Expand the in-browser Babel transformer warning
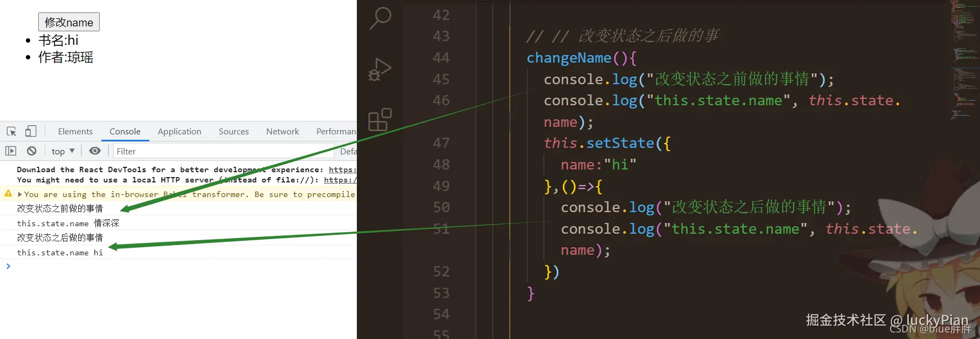 click(x=20, y=194)
